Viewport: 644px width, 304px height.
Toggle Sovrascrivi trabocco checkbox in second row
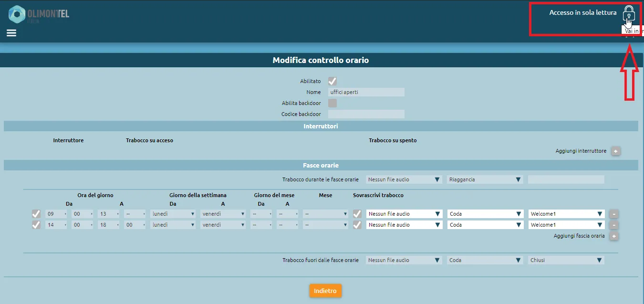[357, 225]
